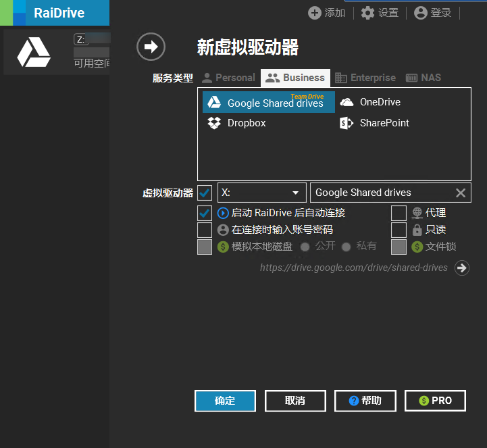487x448 pixels.
Task: Click the Dropbox box icon
Action: (x=214, y=123)
